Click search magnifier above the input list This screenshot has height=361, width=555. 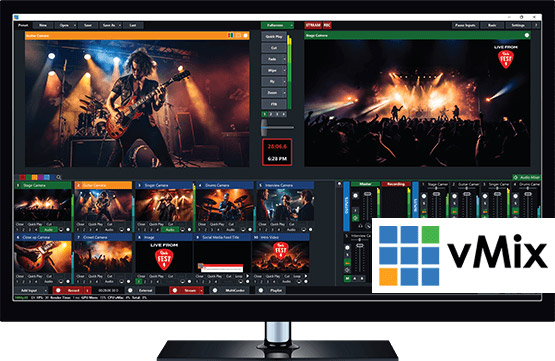pyautogui.click(x=59, y=177)
